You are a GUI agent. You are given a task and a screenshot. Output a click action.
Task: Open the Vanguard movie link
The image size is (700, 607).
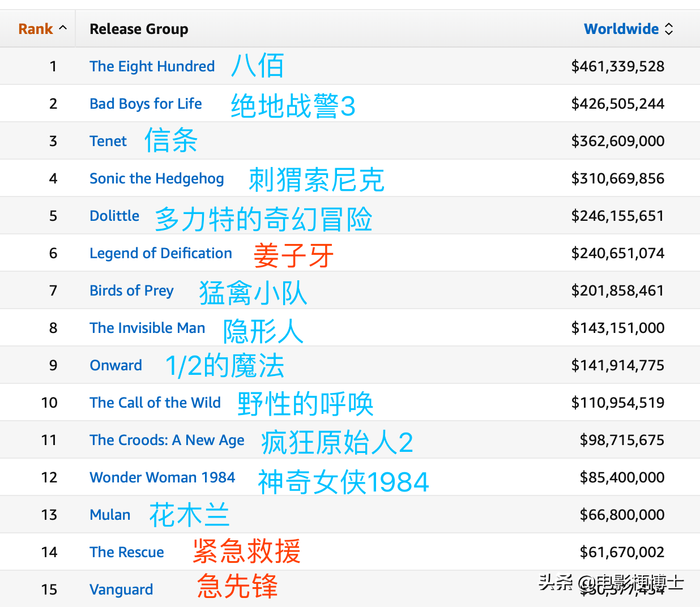pos(121,589)
